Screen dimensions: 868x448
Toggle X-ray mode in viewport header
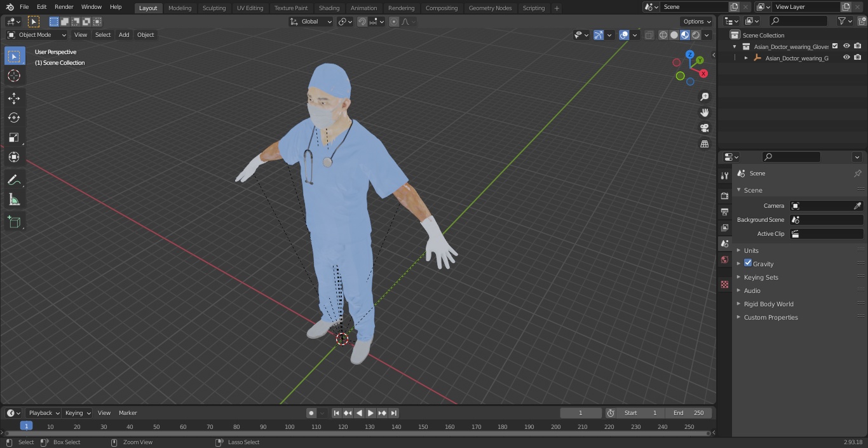tap(649, 35)
